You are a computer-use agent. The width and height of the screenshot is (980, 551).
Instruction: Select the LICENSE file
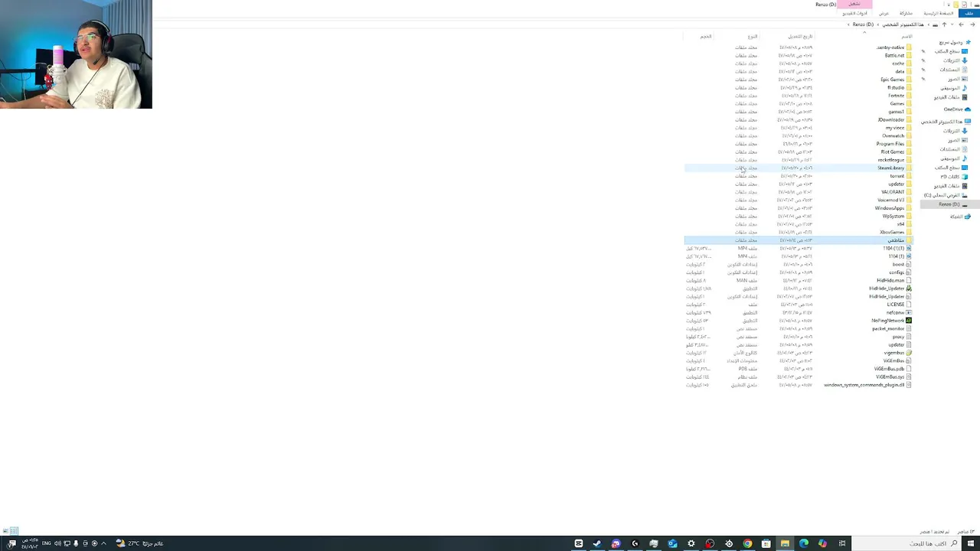(896, 305)
